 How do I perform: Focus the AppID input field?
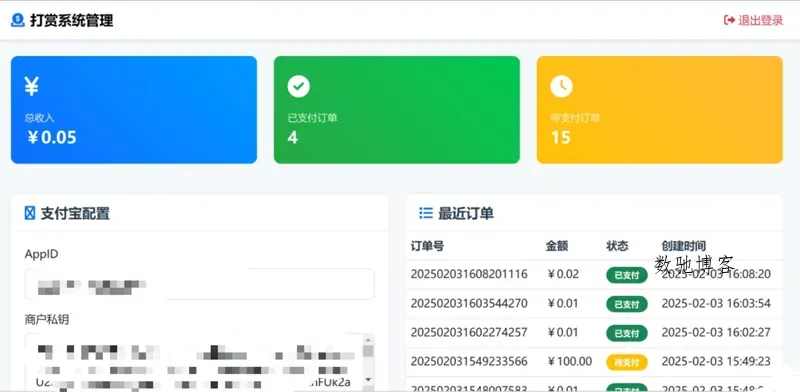tap(199, 284)
